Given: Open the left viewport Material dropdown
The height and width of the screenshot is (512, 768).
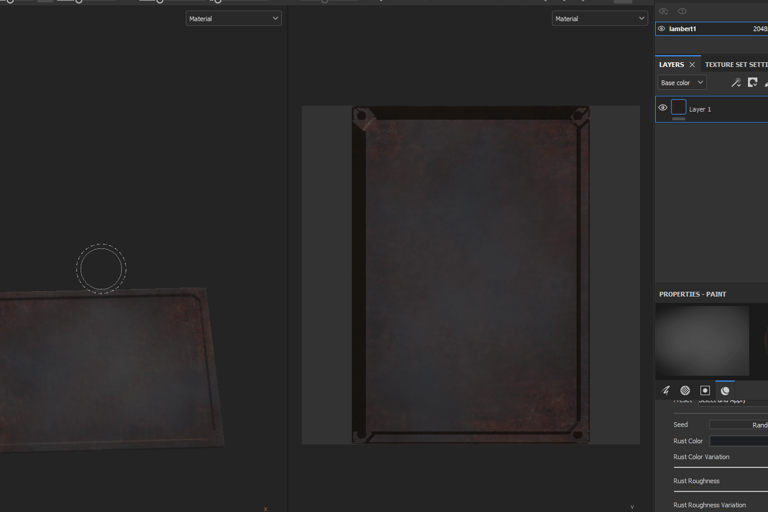Looking at the screenshot, I should click(233, 19).
